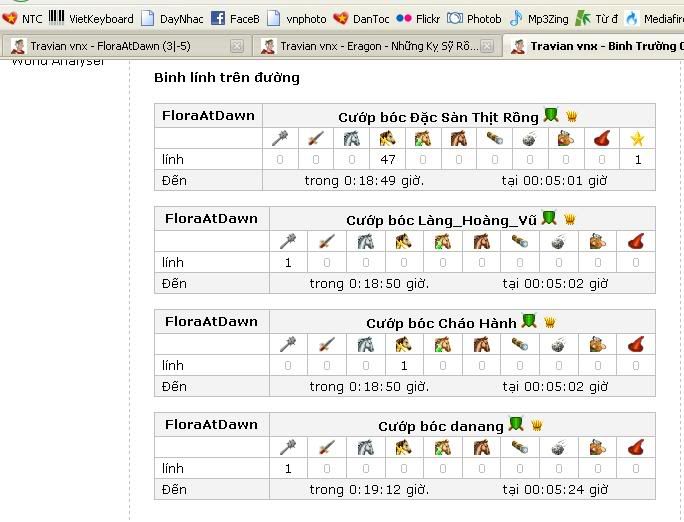Open the Mp3Zing bookmark
Screen dimensions: 684x522
539,19
